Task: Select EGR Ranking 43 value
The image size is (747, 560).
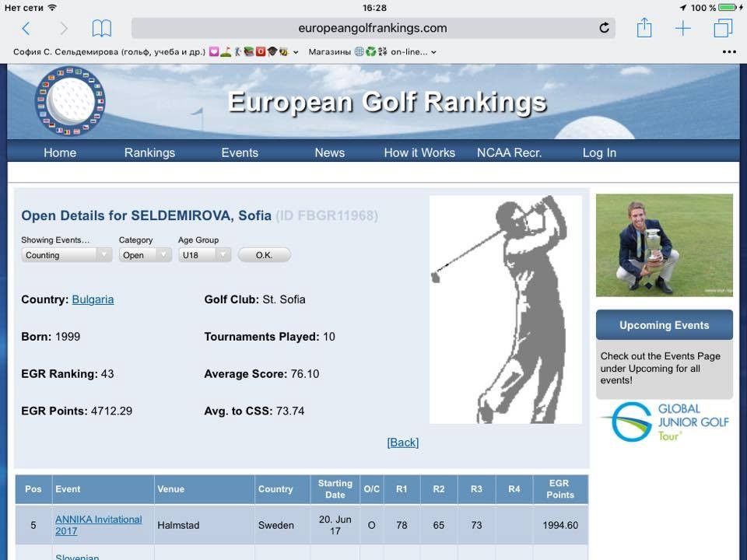Action: point(107,374)
